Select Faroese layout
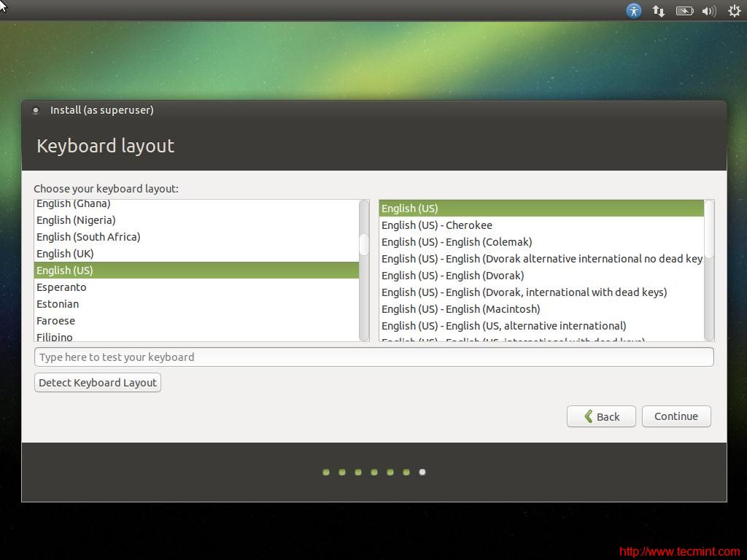The width and height of the screenshot is (747, 560). pos(196,321)
